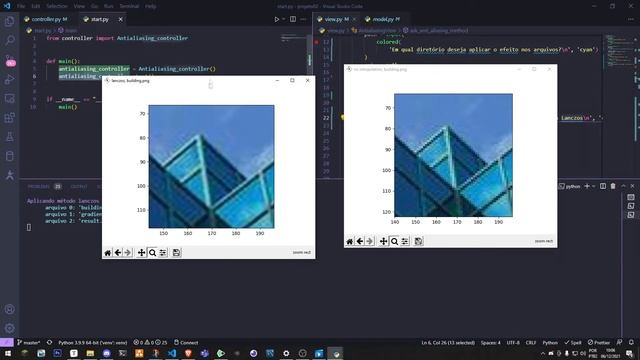Change CRLF end of line sequence

coord(531,342)
